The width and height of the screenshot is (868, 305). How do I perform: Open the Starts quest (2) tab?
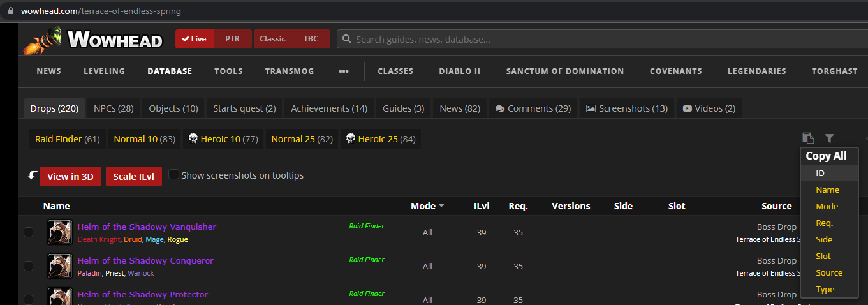pos(244,108)
